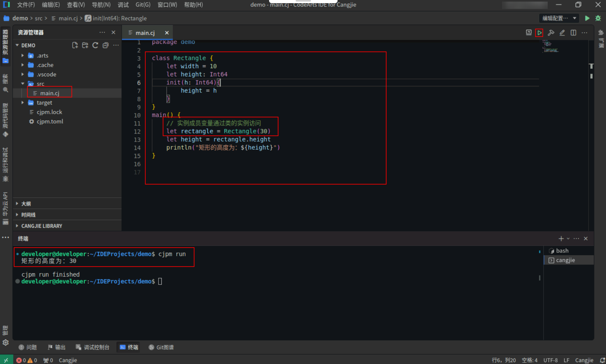This screenshot has height=364, width=606.
Task: Select the bash terminal session
Action: point(569,251)
